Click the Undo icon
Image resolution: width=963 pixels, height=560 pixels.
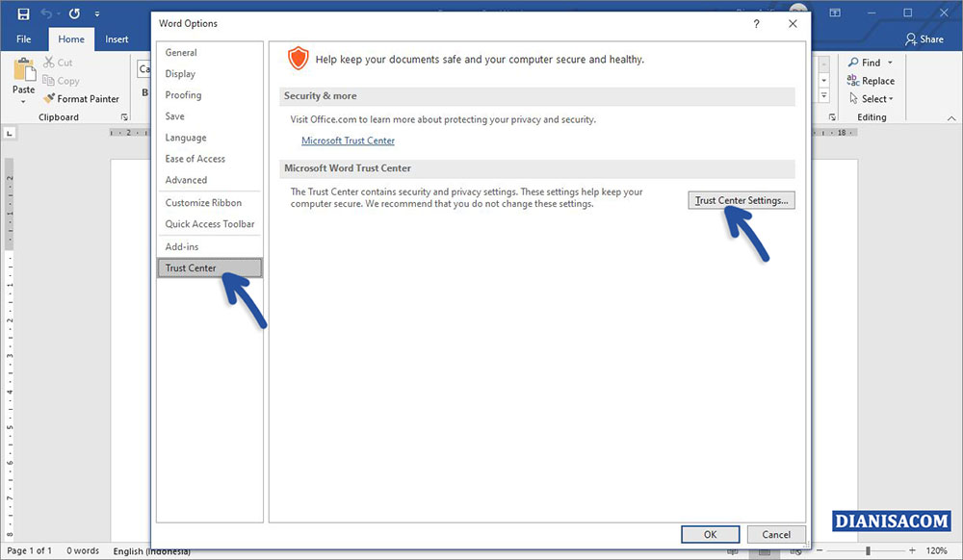[46, 13]
